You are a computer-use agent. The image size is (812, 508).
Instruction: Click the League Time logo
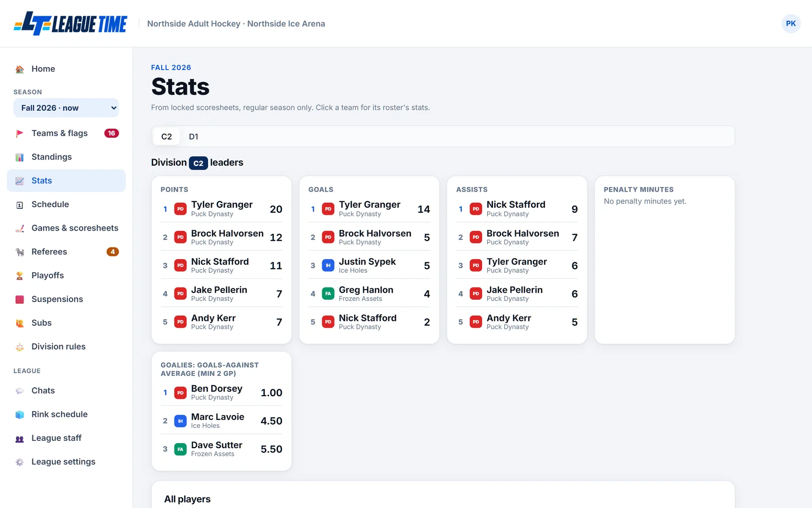click(71, 23)
